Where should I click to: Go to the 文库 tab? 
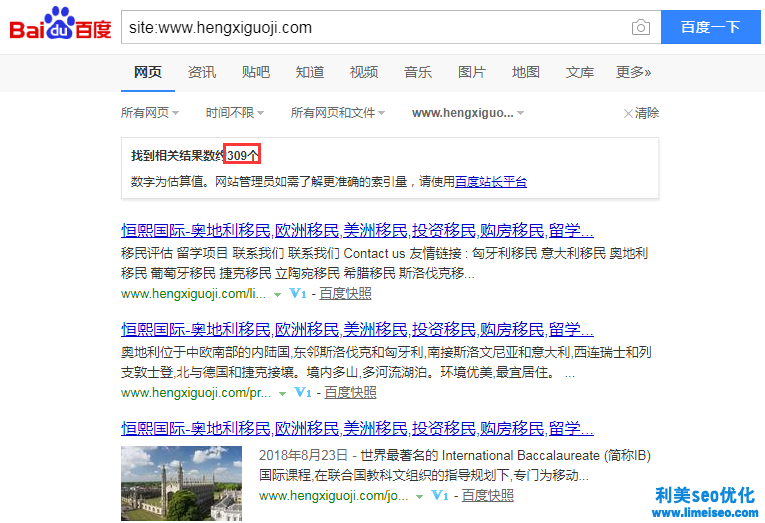[580, 72]
